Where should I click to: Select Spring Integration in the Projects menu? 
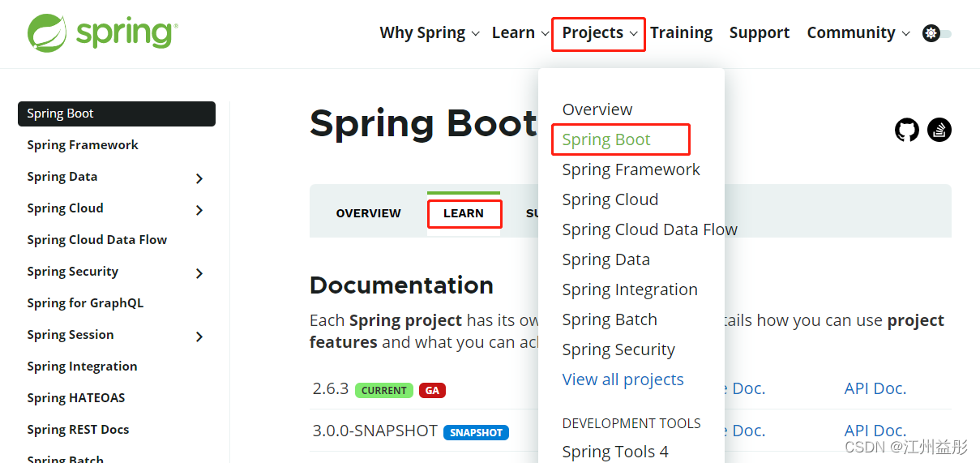click(630, 289)
